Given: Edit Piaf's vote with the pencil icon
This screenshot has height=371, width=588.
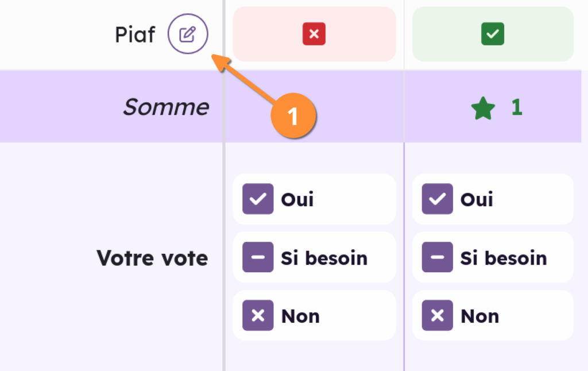Looking at the screenshot, I should (x=188, y=35).
